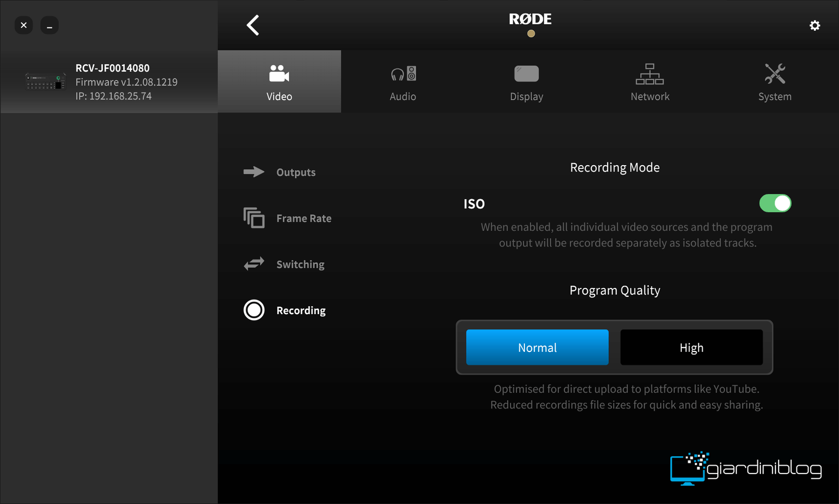Viewport: 839px width, 504px height.
Task: Click the Frame Rate stacked frames icon
Action: [254, 218]
